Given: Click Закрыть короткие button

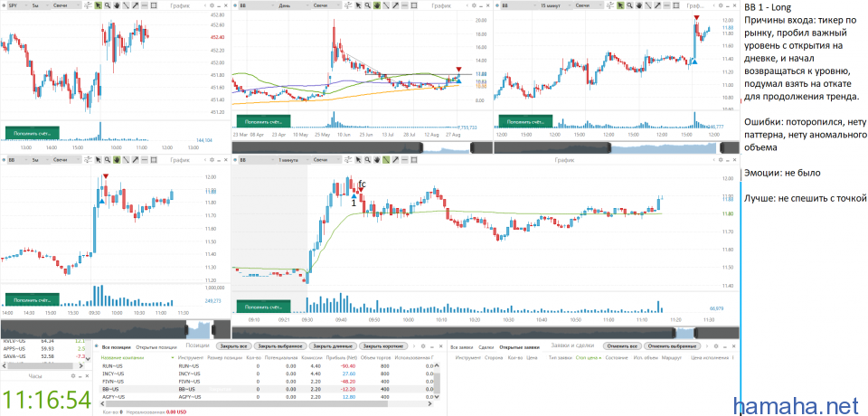Looking at the screenshot, I should pyautogui.click(x=384, y=345).
